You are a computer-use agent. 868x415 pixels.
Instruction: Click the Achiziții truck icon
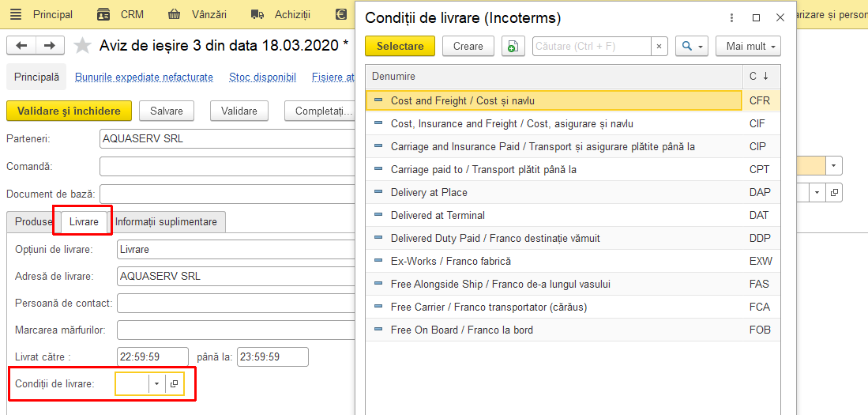point(257,14)
